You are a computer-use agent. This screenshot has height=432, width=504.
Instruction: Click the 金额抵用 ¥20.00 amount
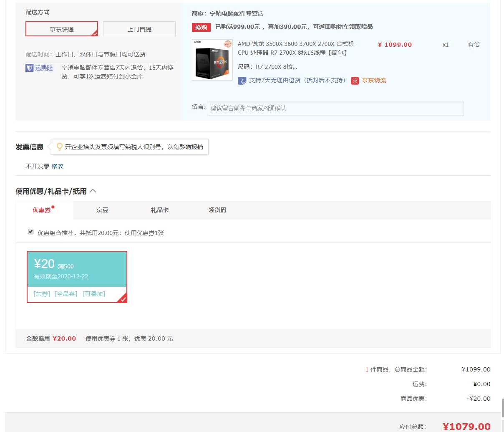pyautogui.click(x=64, y=339)
